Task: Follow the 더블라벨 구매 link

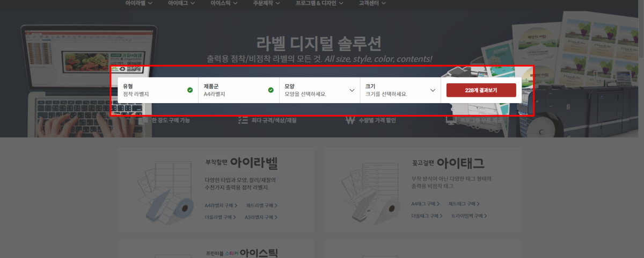Action: pyautogui.click(x=221, y=217)
